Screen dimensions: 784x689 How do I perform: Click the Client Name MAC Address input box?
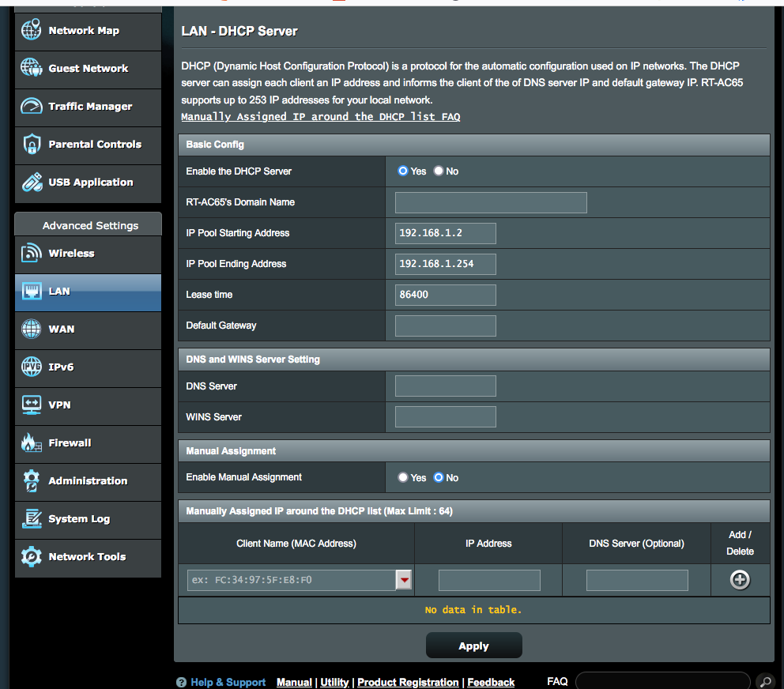(x=292, y=580)
